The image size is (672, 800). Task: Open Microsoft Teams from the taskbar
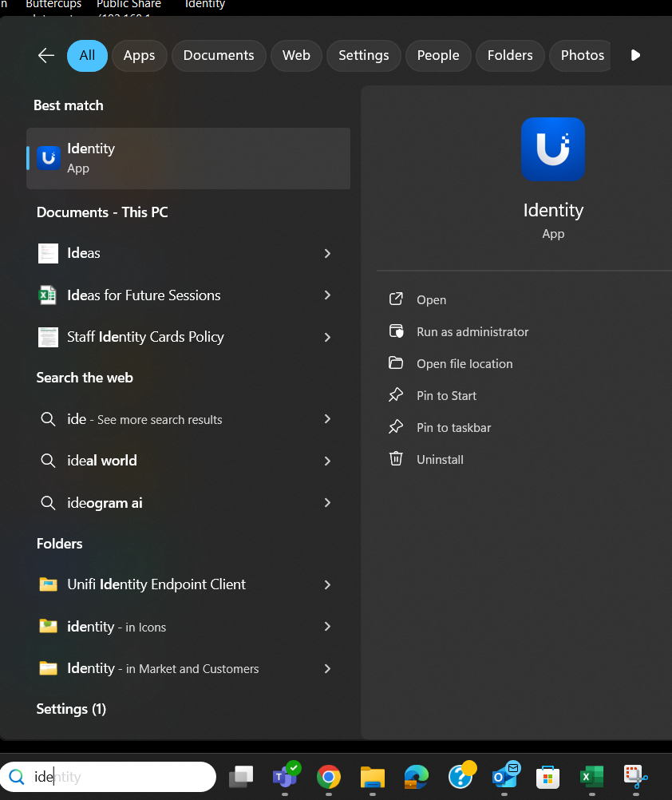[x=285, y=776]
